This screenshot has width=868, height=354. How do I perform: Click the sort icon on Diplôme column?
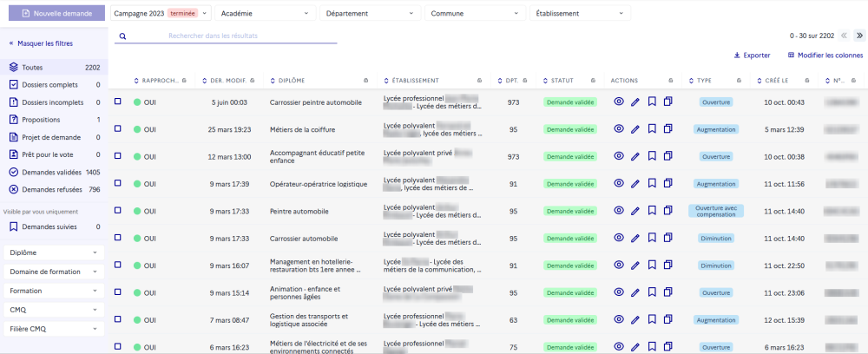pyautogui.click(x=272, y=81)
